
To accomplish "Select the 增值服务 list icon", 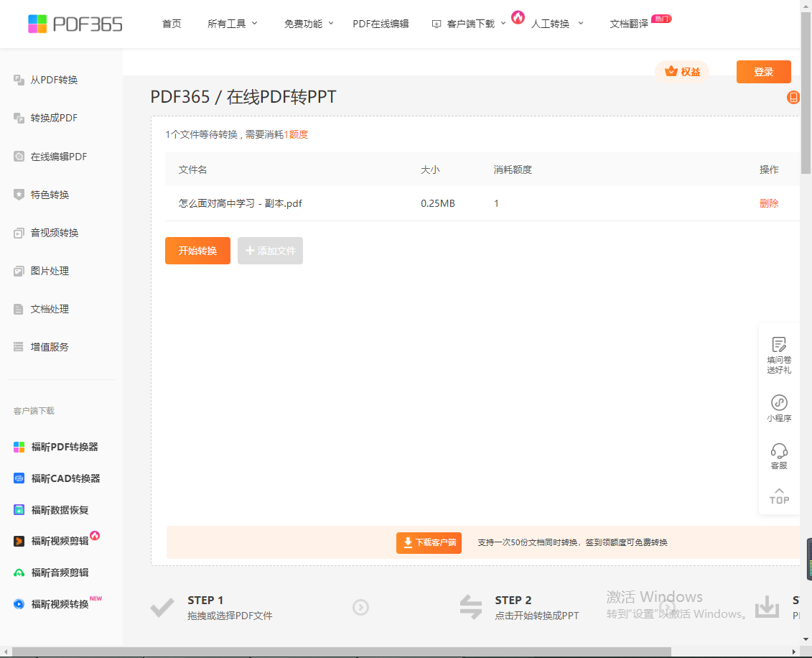I will pyautogui.click(x=19, y=347).
